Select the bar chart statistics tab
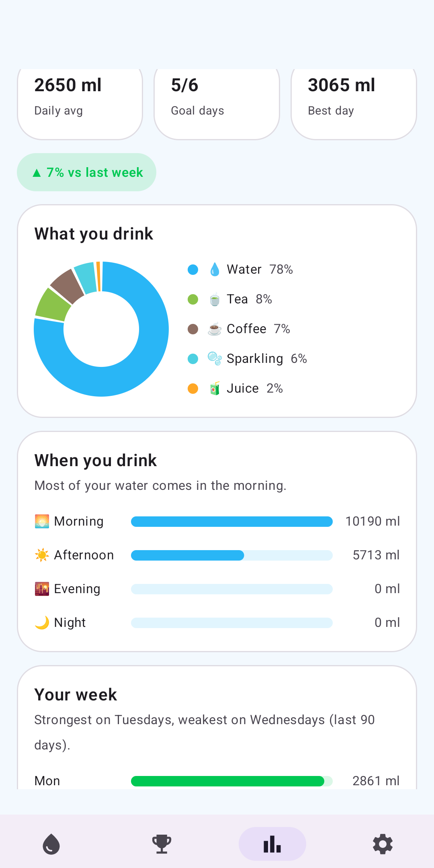Viewport: 434px width, 868px height. [x=272, y=844]
